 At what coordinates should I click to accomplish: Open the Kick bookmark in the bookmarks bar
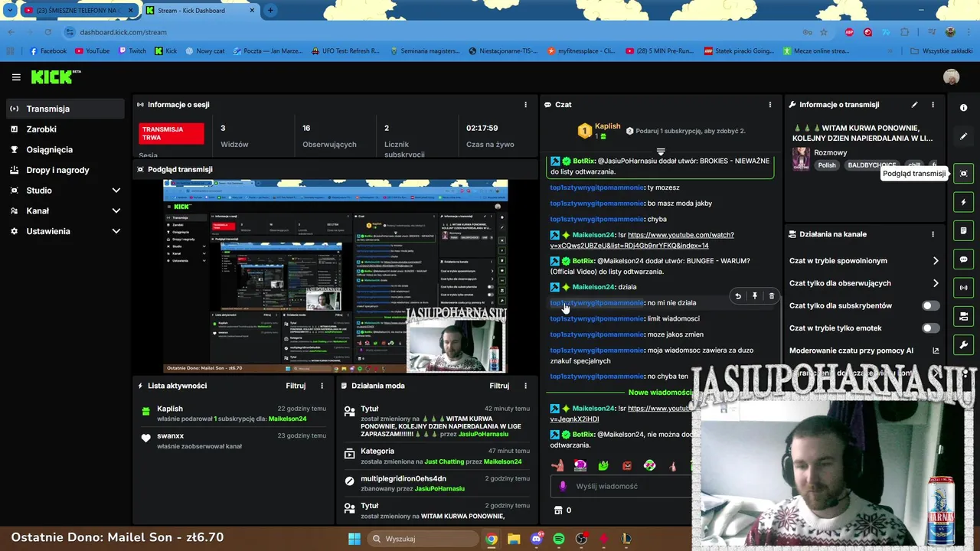(x=165, y=51)
